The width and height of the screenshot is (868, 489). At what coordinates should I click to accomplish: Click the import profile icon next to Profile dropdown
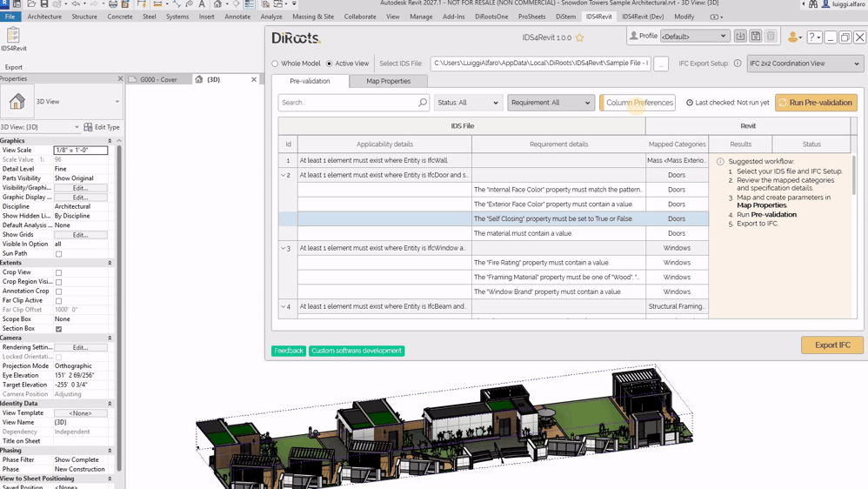(740, 36)
